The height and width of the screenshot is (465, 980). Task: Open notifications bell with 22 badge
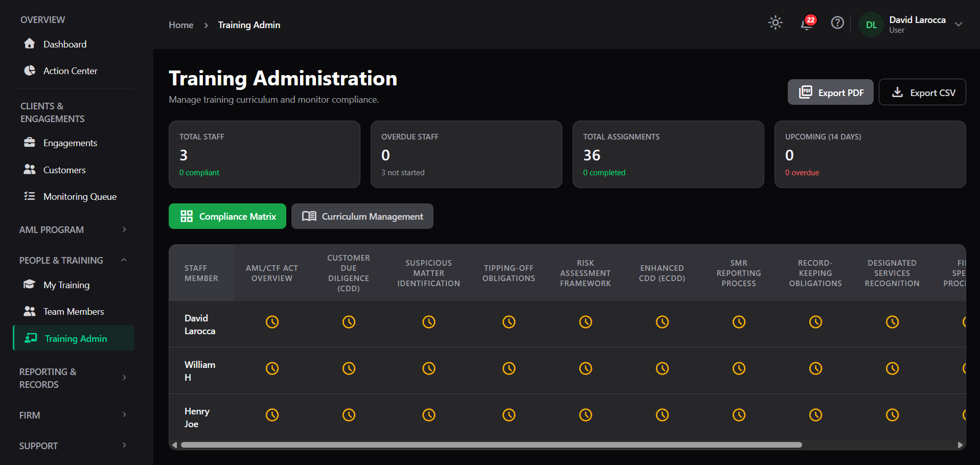coord(808,22)
